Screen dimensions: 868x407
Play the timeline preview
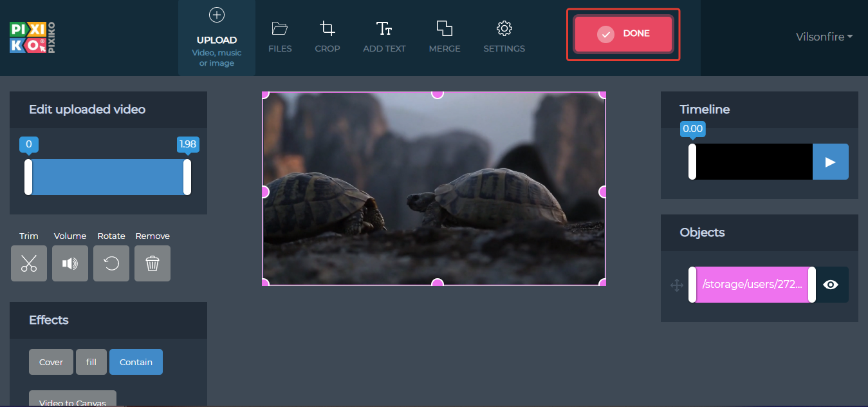pyautogui.click(x=831, y=162)
